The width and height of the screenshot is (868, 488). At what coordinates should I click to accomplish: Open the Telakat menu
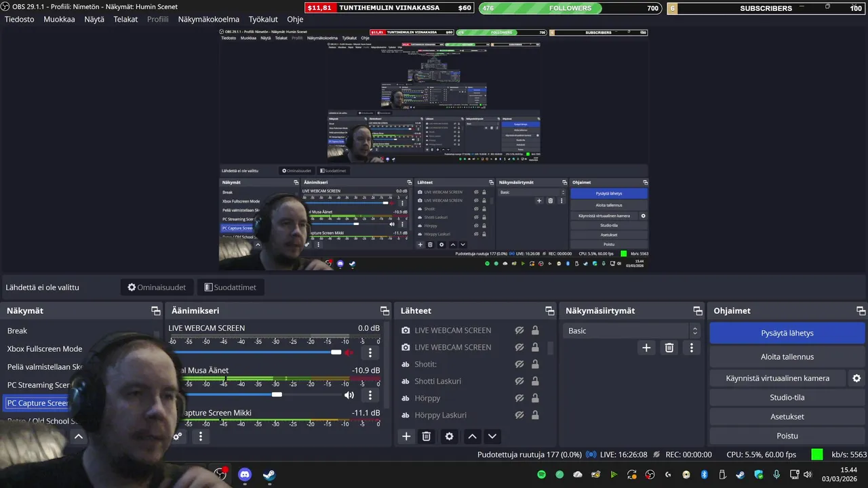click(x=125, y=19)
